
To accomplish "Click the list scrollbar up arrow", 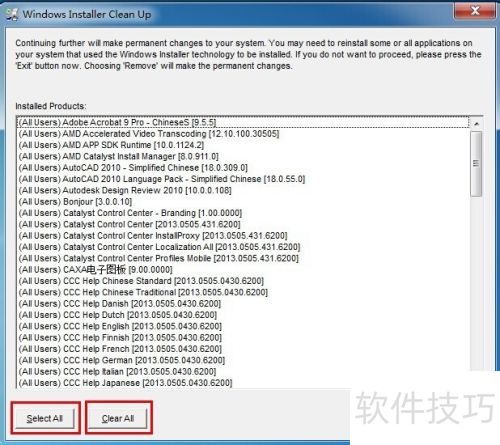I will point(476,124).
